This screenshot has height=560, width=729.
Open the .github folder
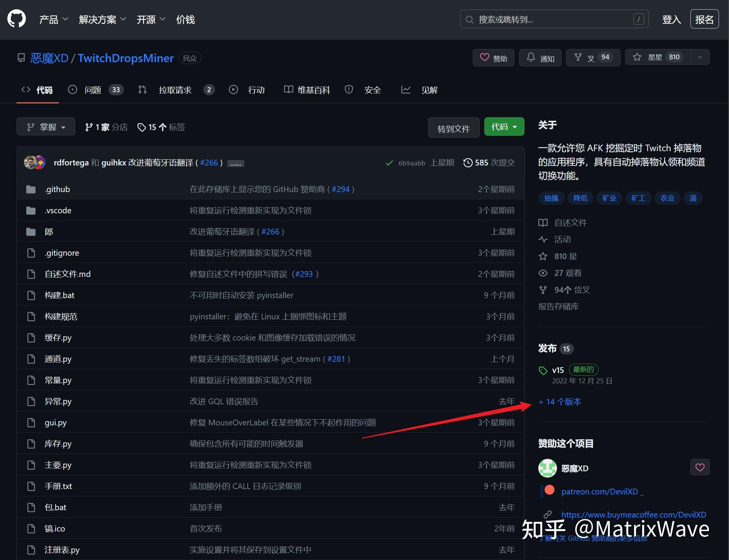click(57, 189)
